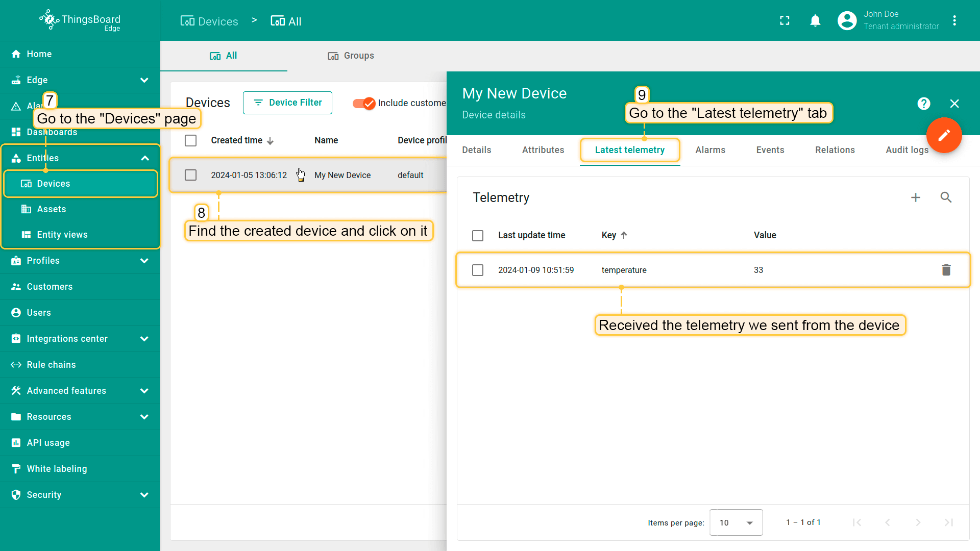Add telemetry with the plus icon

tap(916, 197)
